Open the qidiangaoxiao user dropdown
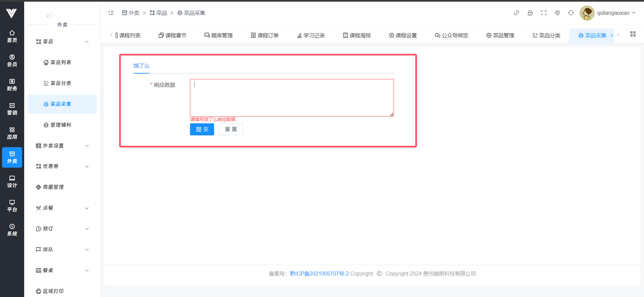 coord(615,13)
